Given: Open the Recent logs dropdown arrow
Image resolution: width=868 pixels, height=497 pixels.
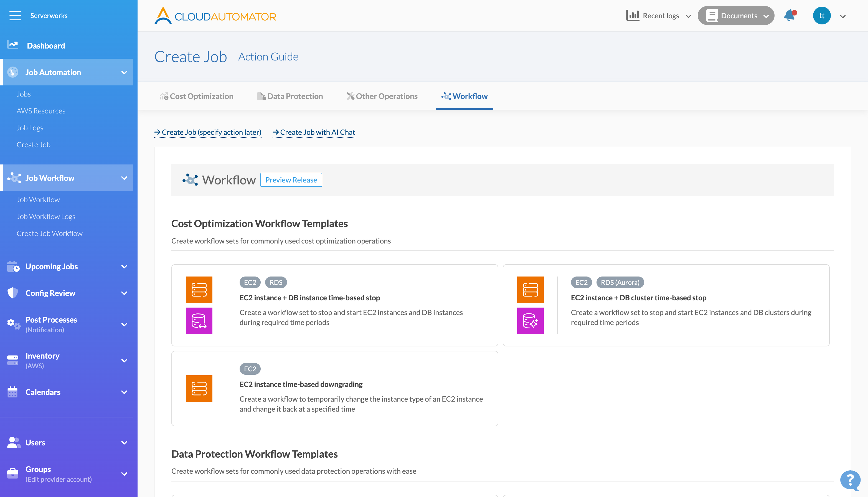Looking at the screenshot, I should [689, 16].
